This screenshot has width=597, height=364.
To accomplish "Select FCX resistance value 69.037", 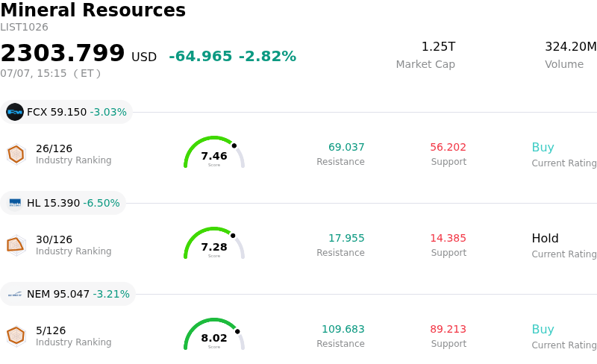I will tap(346, 147).
